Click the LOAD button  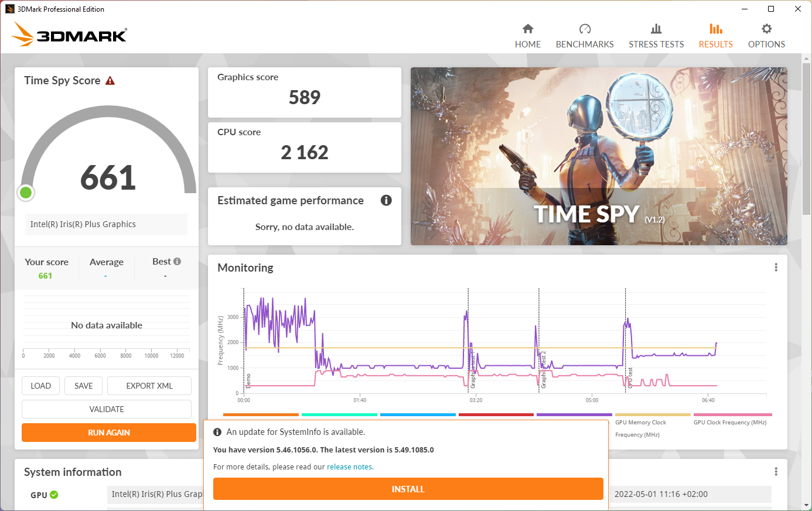(41, 386)
